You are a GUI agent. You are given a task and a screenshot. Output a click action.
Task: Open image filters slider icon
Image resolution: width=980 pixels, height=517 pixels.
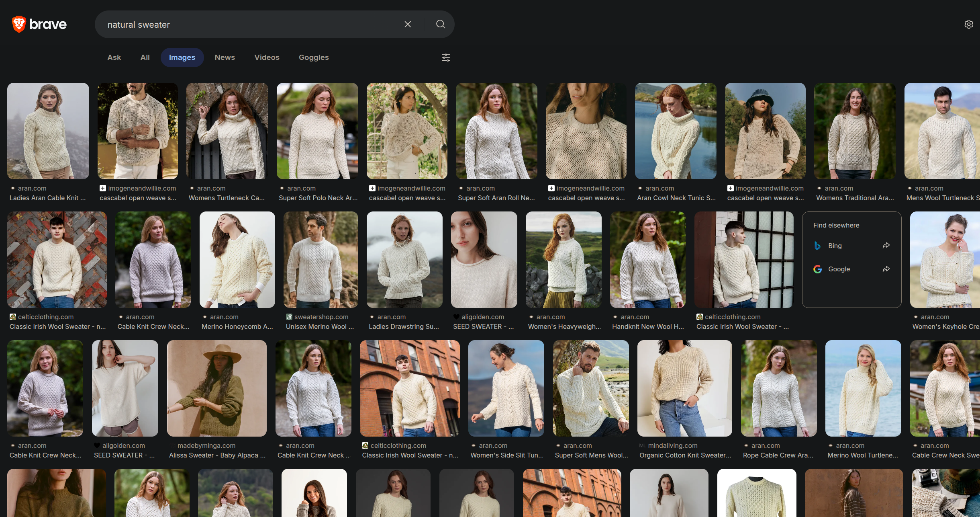point(446,57)
